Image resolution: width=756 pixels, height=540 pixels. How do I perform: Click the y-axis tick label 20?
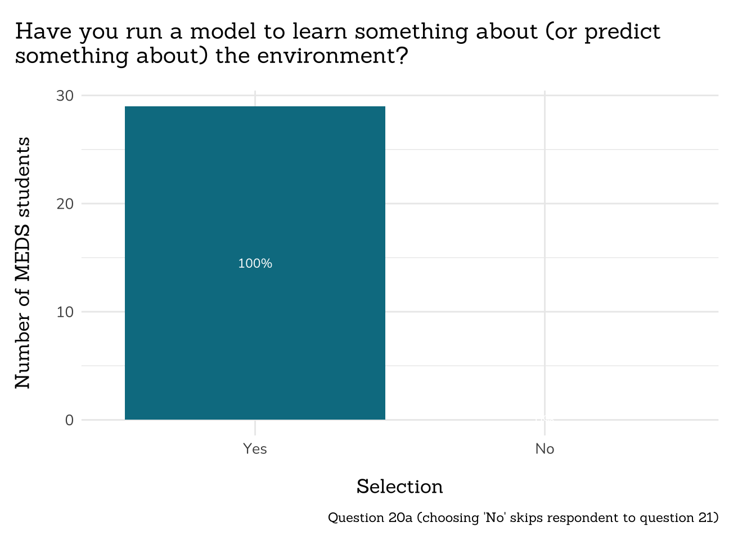(x=65, y=204)
